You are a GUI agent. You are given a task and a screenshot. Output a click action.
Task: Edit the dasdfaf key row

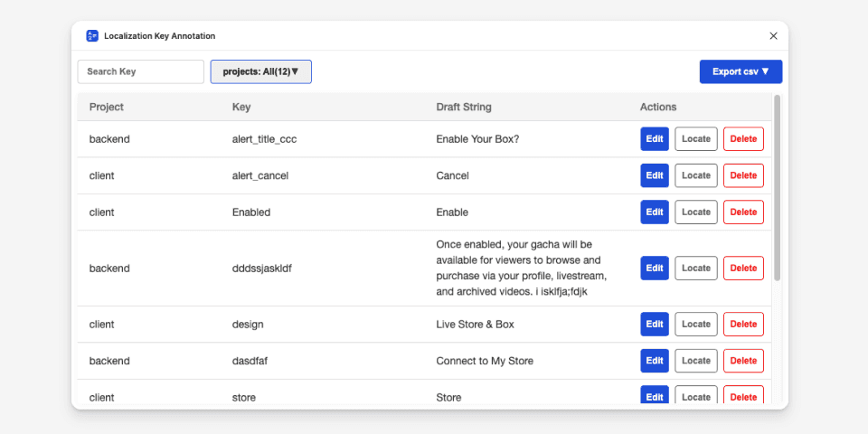[655, 361]
